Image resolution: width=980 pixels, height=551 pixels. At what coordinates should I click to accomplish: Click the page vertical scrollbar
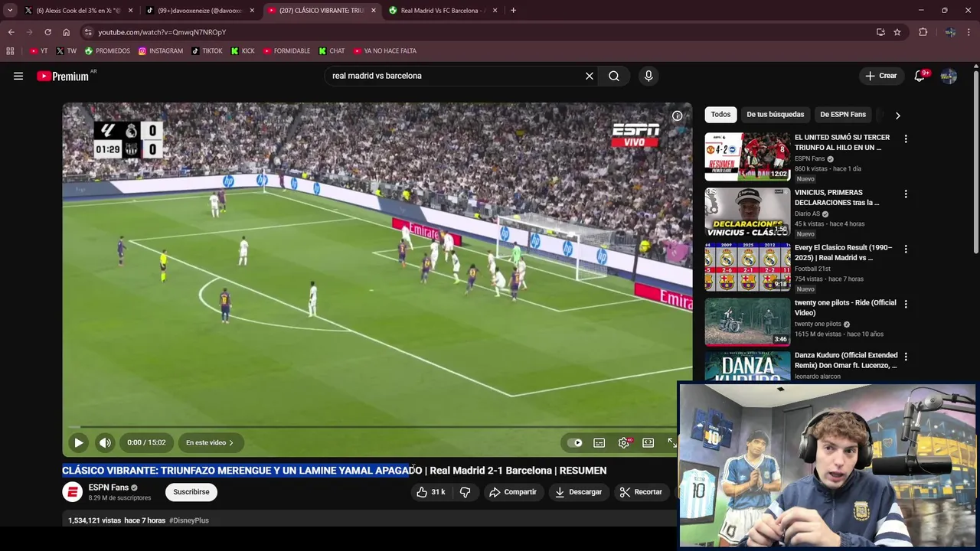975,161
